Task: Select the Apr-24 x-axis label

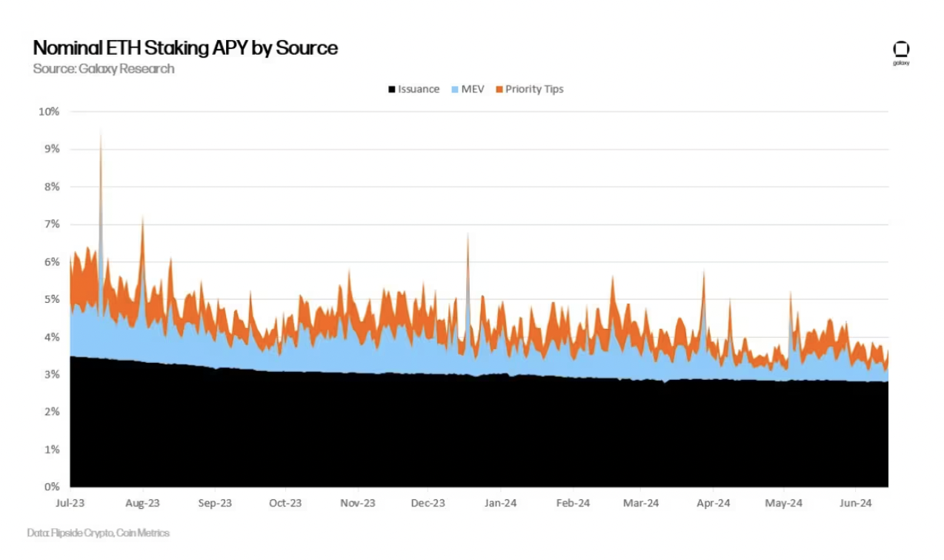Action: coord(713,503)
